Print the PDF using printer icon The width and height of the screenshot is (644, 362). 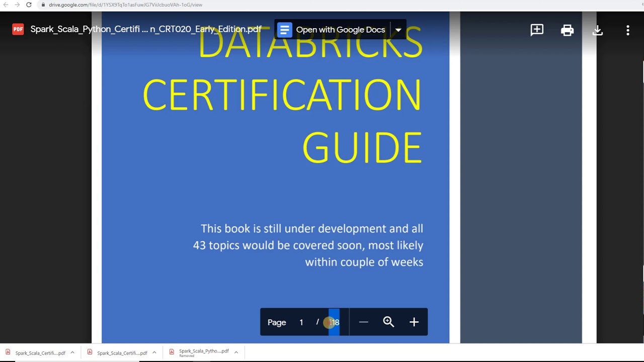point(567,30)
